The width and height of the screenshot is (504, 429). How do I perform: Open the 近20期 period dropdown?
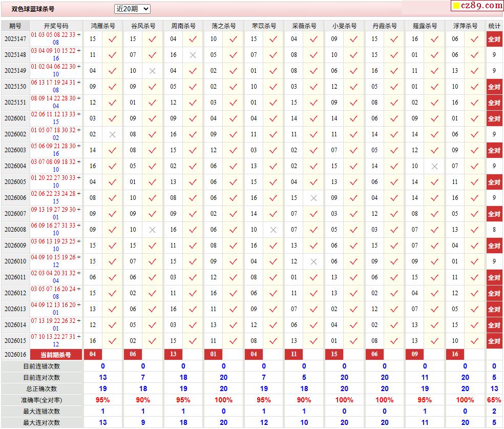pos(132,9)
